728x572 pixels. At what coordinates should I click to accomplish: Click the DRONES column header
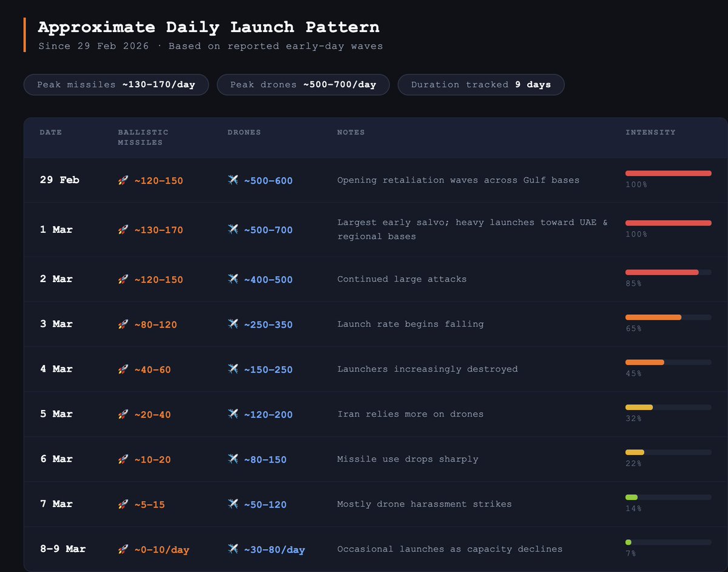[x=244, y=132]
